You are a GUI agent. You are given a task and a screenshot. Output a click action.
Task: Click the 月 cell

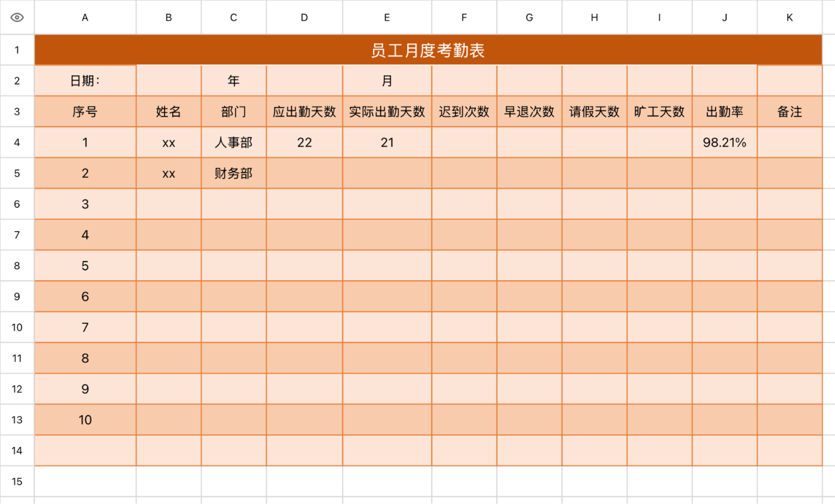point(387,81)
